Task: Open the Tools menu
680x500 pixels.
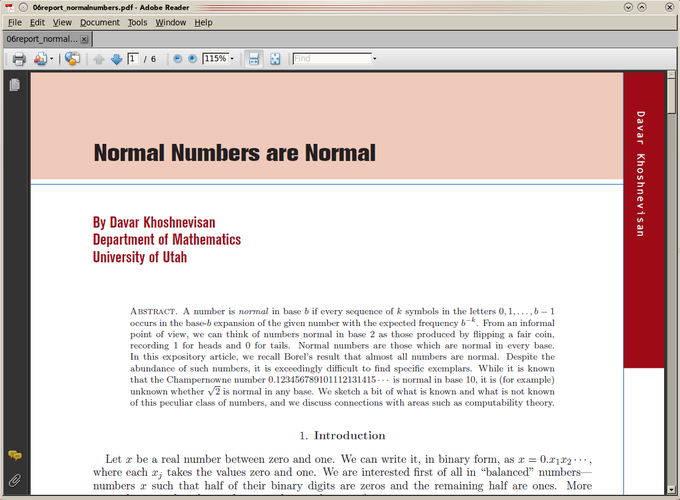Action: click(x=137, y=23)
